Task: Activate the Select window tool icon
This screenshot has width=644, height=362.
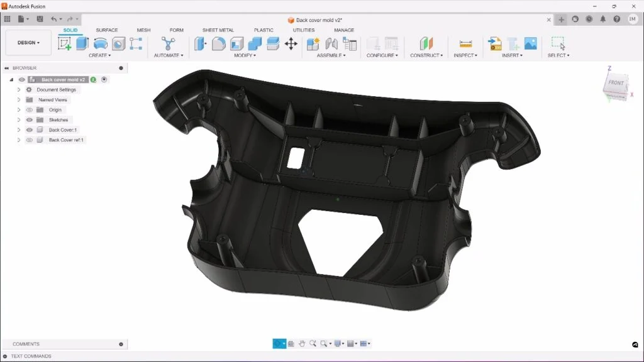Action: [x=558, y=43]
